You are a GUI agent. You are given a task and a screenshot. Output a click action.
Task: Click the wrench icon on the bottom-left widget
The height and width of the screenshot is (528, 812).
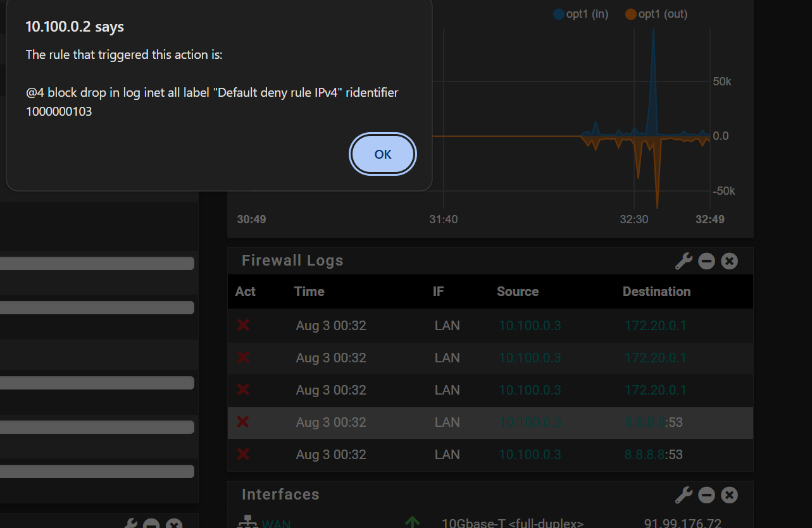pos(128,524)
